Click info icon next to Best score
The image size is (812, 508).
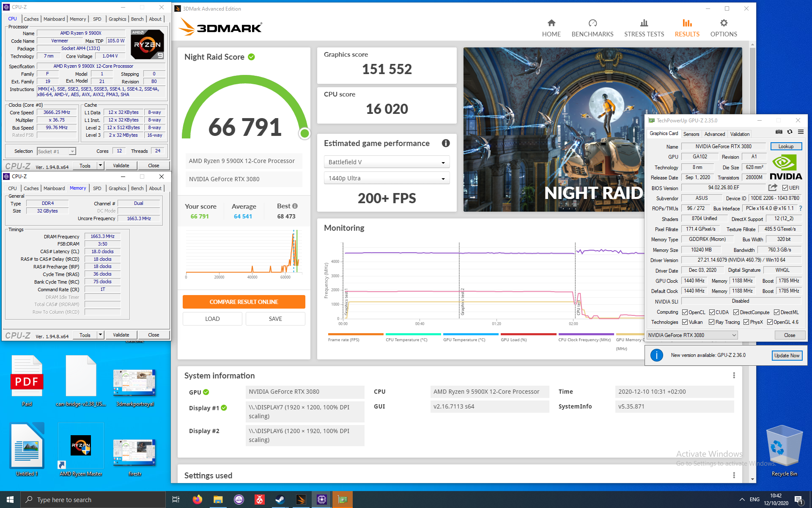click(x=295, y=206)
